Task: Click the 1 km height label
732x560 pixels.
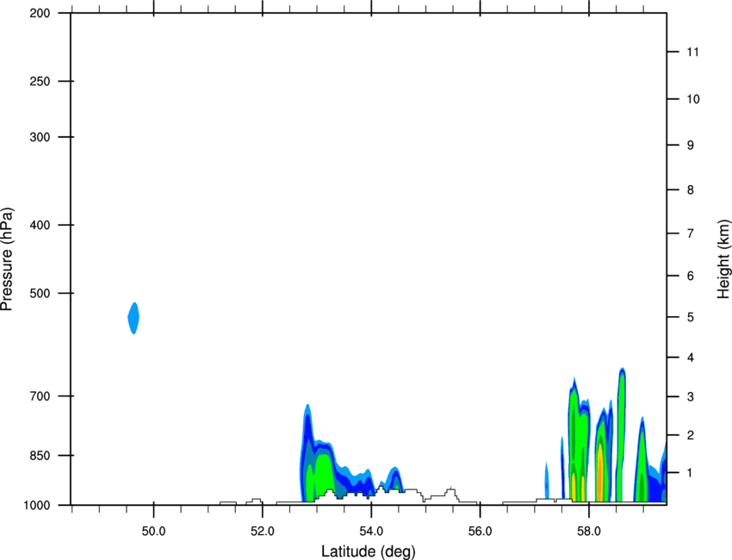Action: [691, 473]
